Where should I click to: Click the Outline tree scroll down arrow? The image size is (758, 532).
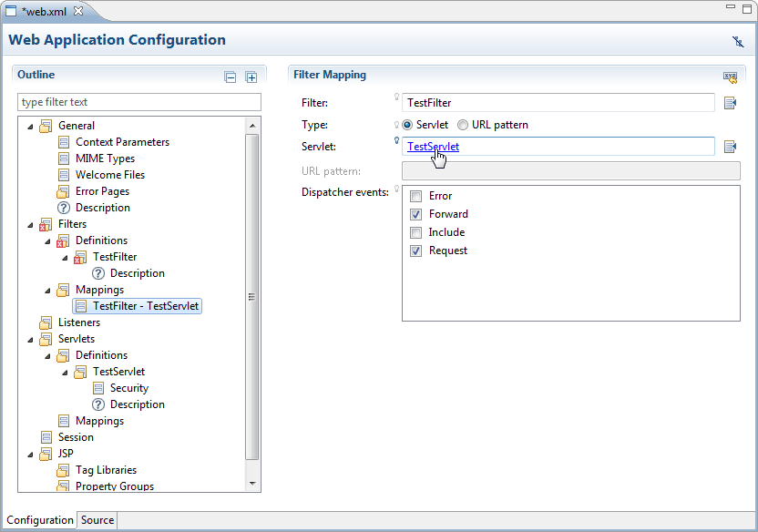pyautogui.click(x=251, y=484)
